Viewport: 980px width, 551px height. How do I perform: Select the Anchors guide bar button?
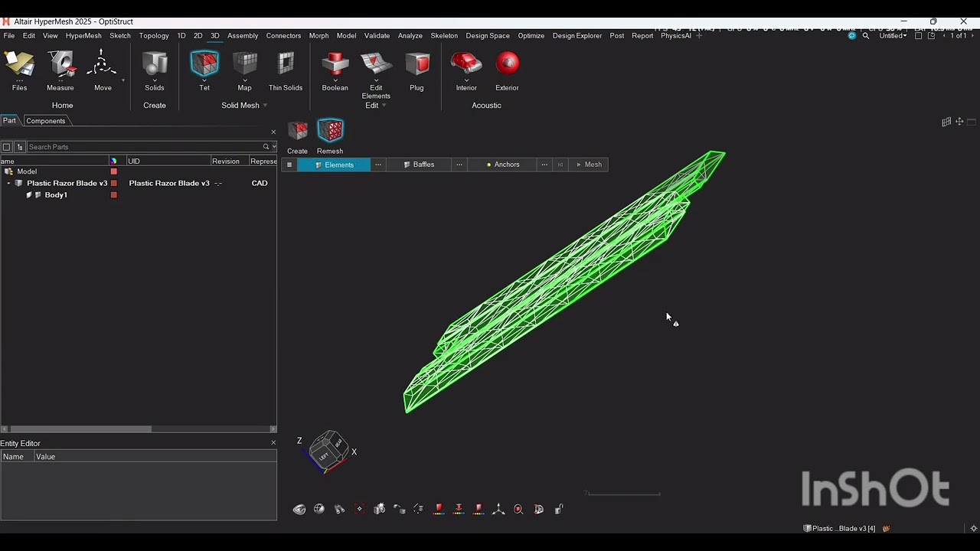pyautogui.click(x=502, y=165)
